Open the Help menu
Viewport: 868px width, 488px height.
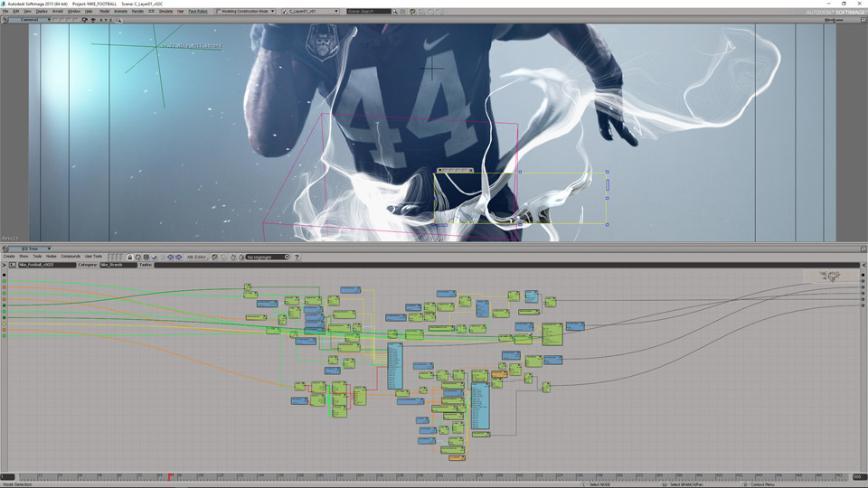[89, 11]
